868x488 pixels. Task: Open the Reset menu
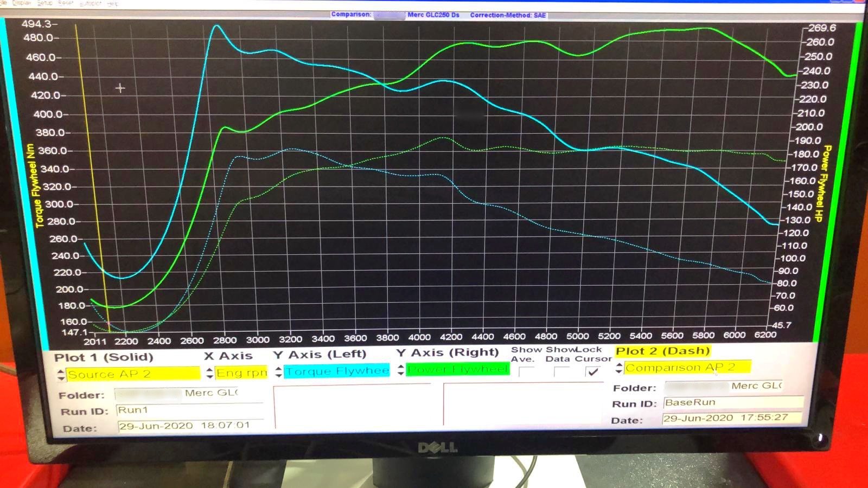[x=66, y=3]
